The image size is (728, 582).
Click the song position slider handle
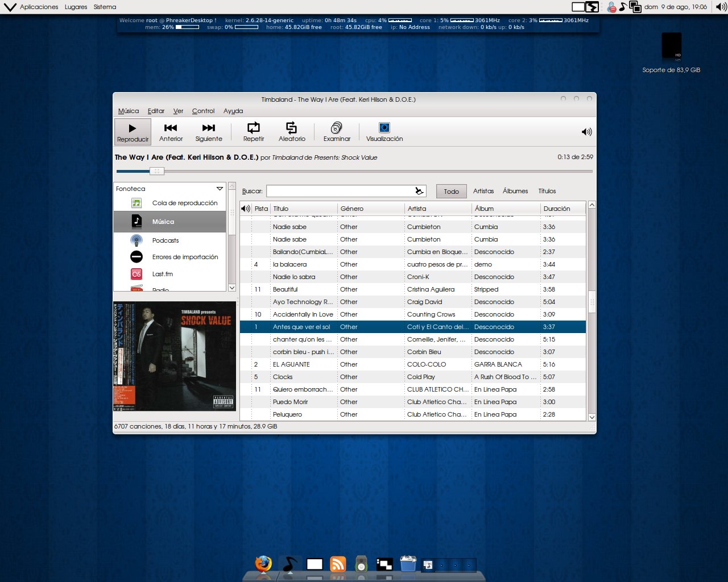click(157, 171)
